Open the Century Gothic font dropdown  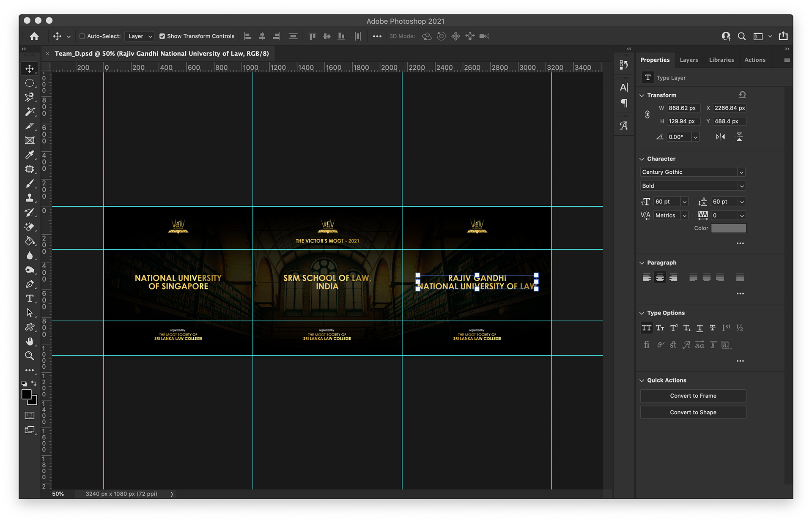click(x=741, y=172)
